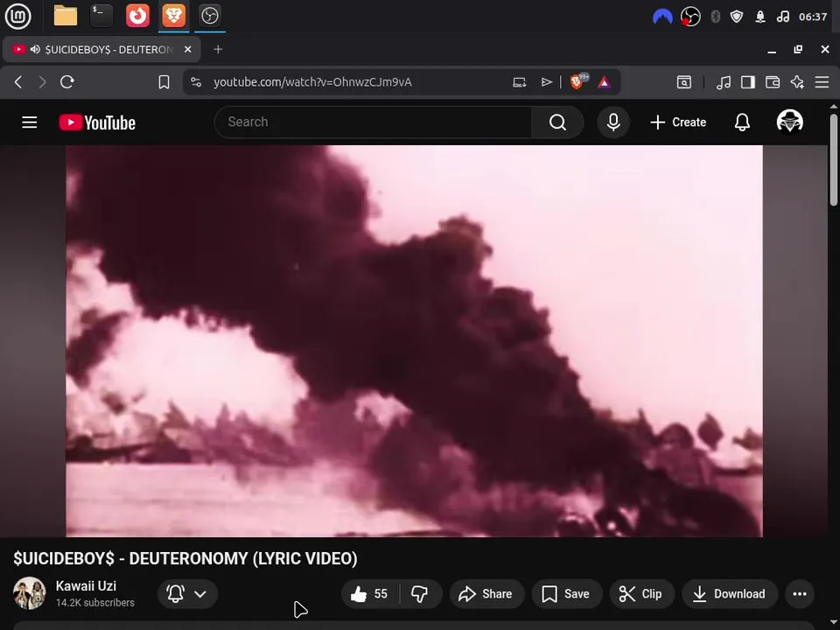Visit the Kawaii Uzi channel name link
This screenshot has height=630, width=840.
(86, 585)
